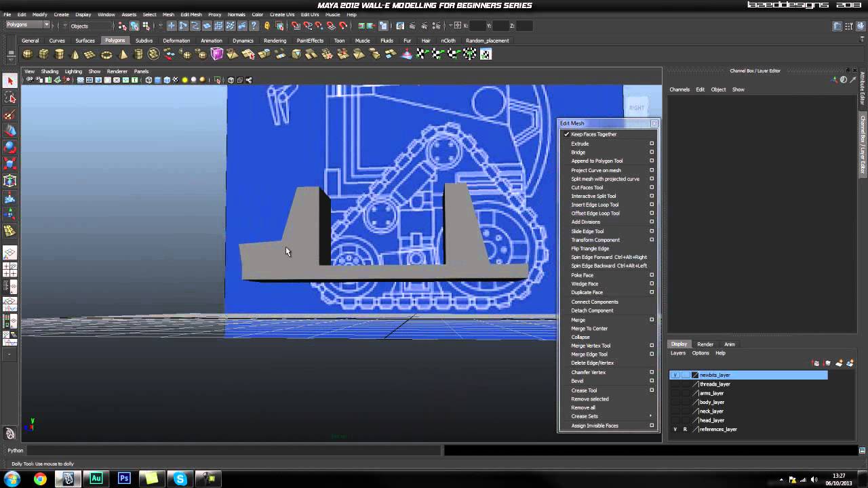Open Adobe Audition from taskbar
The image size is (868, 488).
(x=96, y=479)
